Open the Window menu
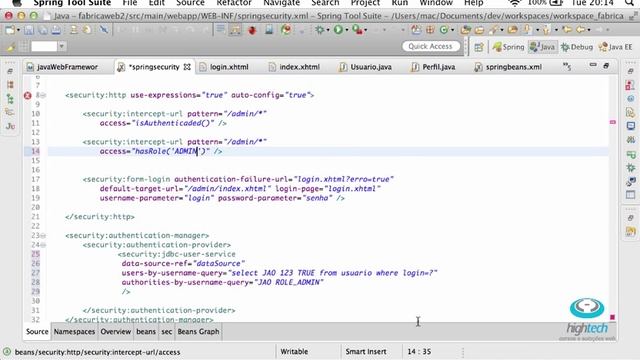Viewport: 640px width, 360px height. (x=436, y=3)
